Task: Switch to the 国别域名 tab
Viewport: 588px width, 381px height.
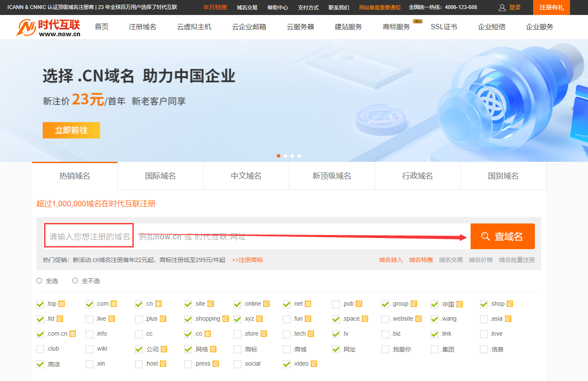Action: (x=503, y=176)
